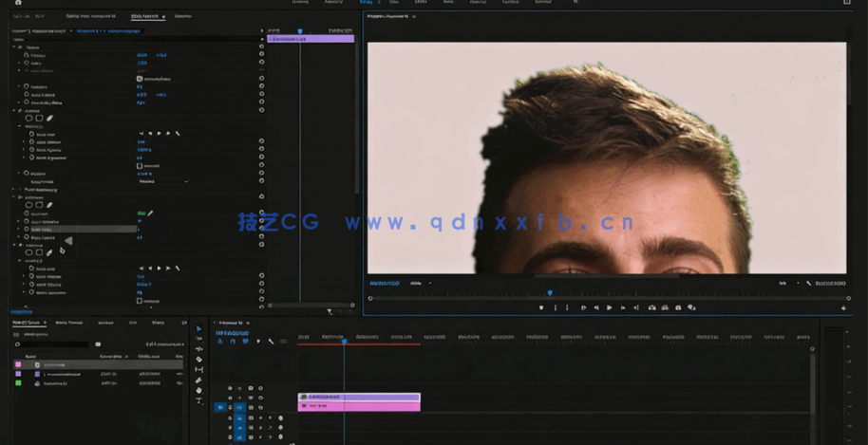Open the Program Monitor zoom level dropdown
868x445 pixels.
(419, 283)
